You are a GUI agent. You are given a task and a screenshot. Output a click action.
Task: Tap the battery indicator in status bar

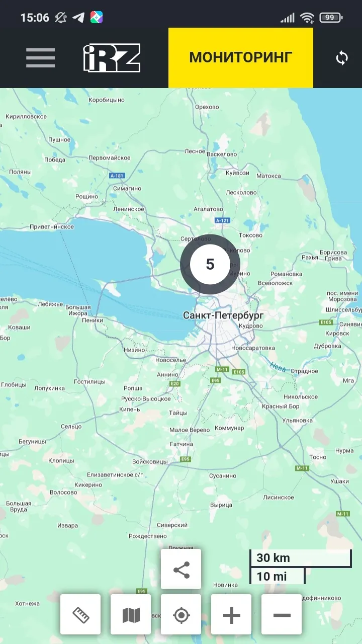331,18
